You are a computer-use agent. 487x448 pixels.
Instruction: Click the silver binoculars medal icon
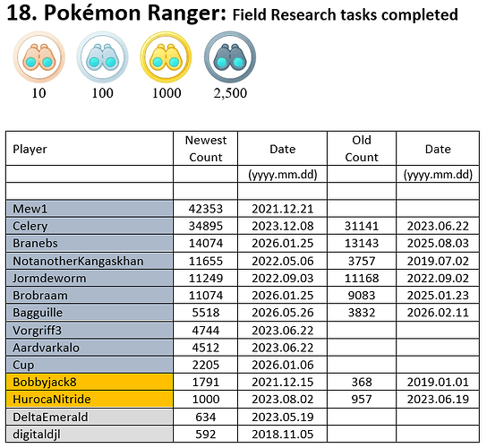point(102,57)
